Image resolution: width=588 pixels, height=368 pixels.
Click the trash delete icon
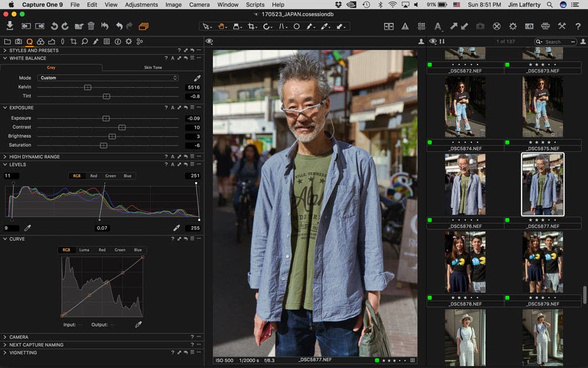(91, 26)
